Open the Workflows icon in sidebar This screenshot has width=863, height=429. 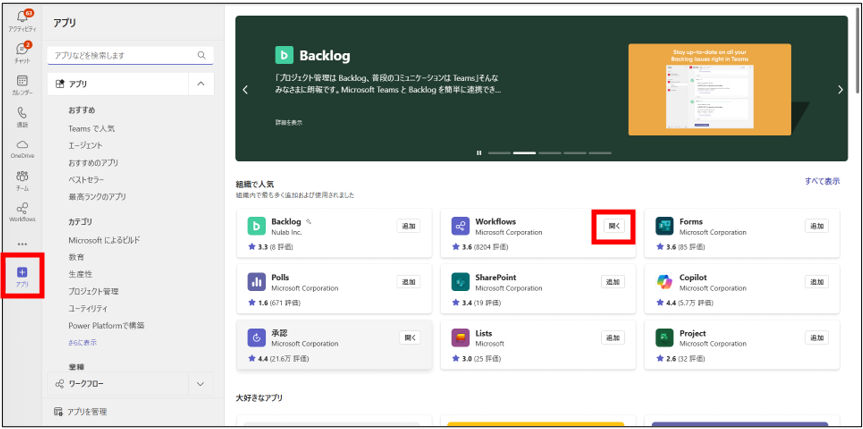pos(23,208)
